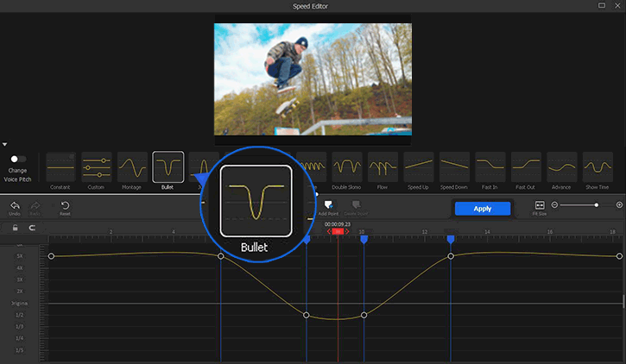
Task: Collapse the presets panel with the triangle
Action: pos(5,144)
